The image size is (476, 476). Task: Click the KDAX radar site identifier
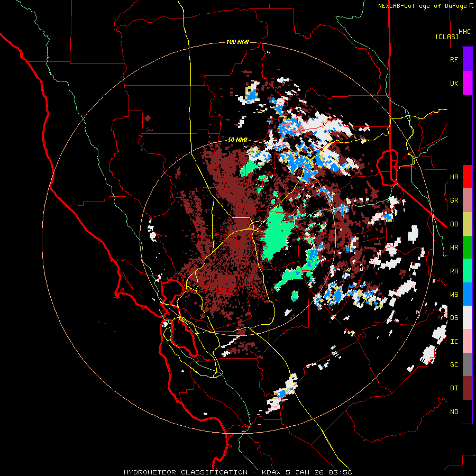(272, 472)
